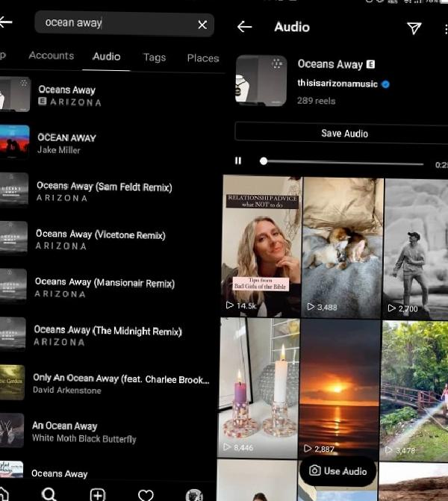Choose Oceans Away (The Midnight Remix)

pyautogui.click(x=109, y=334)
